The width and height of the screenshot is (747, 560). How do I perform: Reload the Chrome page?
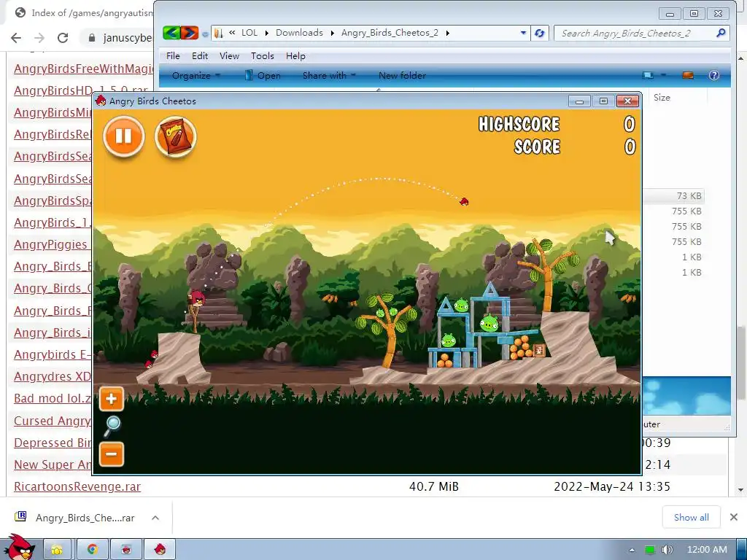(x=63, y=38)
